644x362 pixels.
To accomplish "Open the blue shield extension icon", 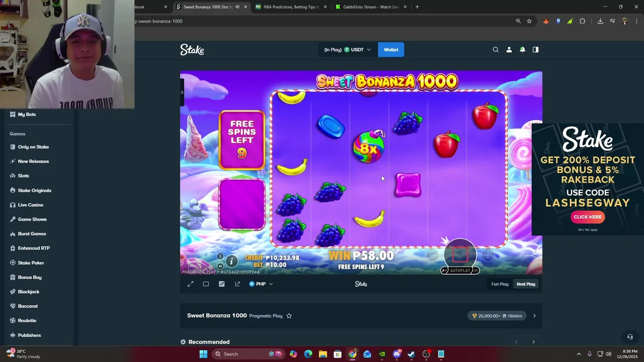I will pos(558,21).
